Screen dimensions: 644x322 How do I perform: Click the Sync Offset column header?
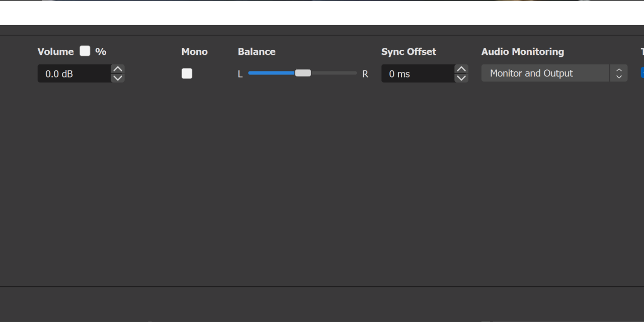(409, 52)
